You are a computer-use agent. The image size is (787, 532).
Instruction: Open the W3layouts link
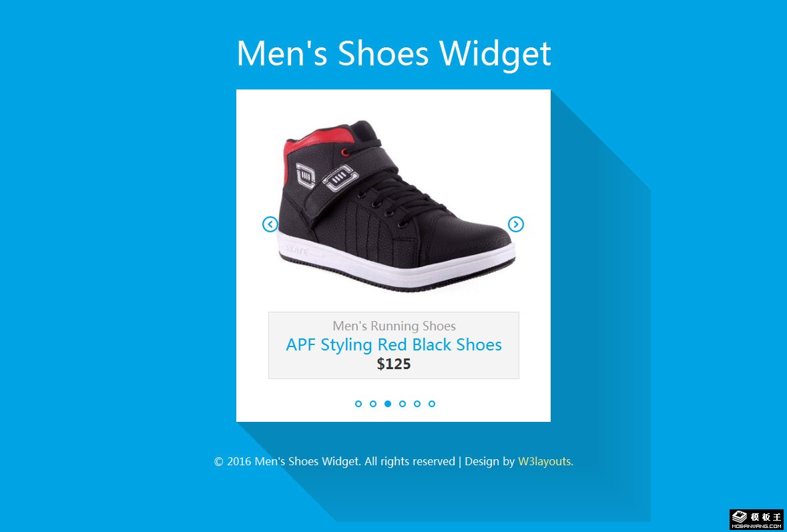pyautogui.click(x=545, y=461)
